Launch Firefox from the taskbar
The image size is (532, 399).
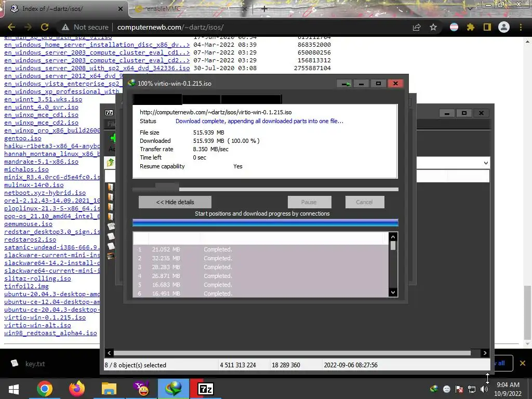click(x=77, y=389)
